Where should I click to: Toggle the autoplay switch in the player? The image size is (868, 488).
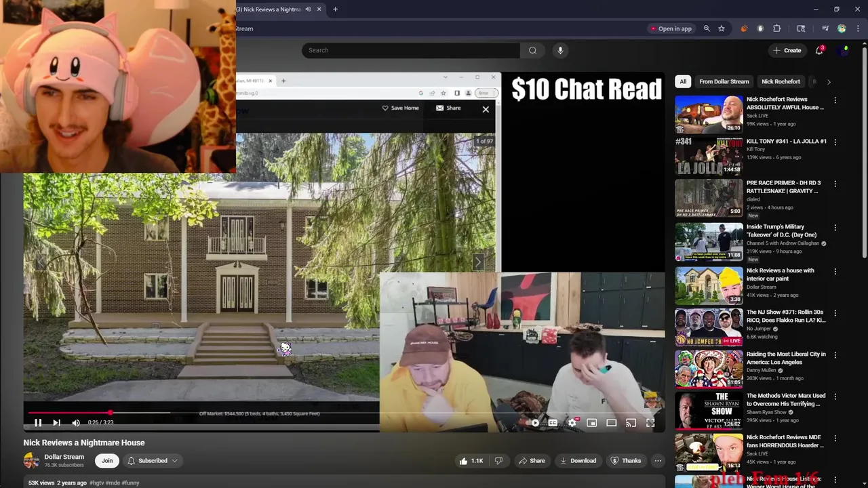534,423
